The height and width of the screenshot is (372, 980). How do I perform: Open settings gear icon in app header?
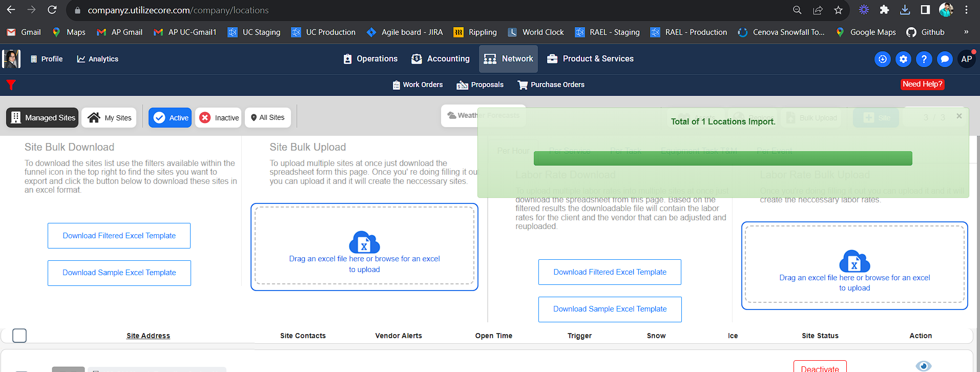903,59
